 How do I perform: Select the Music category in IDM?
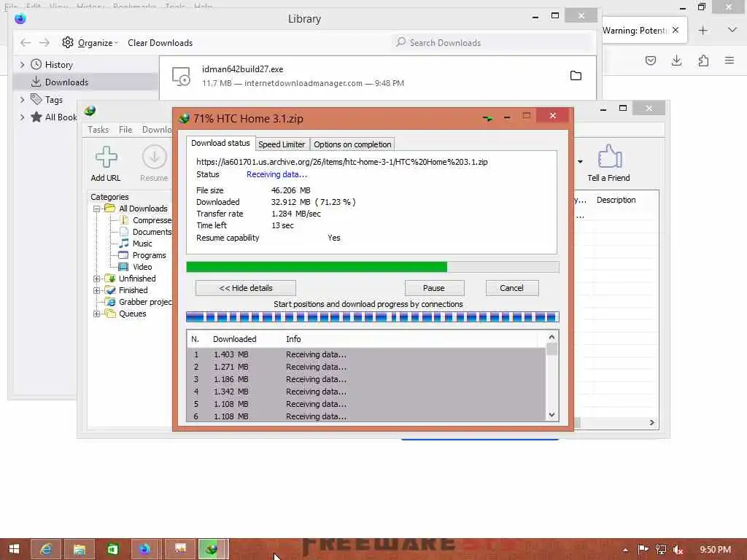[142, 244]
